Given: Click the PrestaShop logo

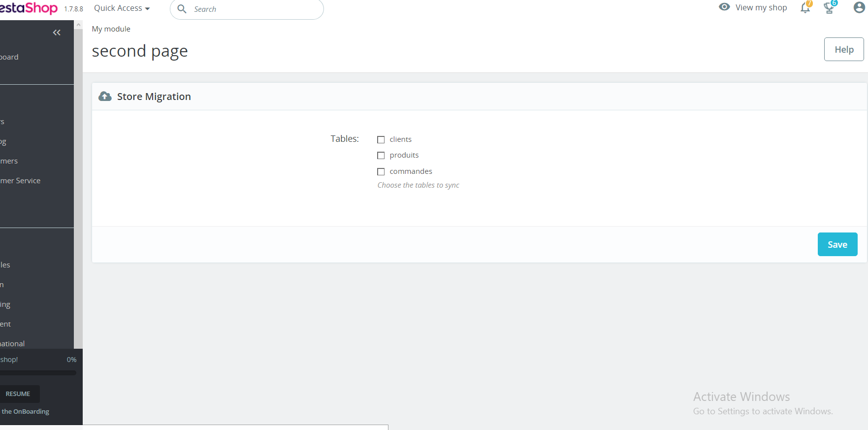Looking at the screenshot, I should pos(29,8).
